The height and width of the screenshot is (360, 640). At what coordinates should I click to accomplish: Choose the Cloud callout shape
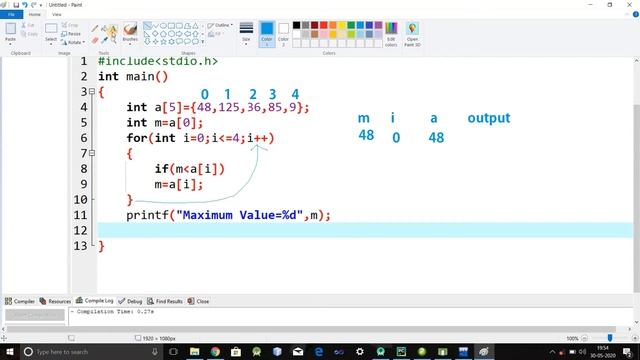click(x=196, y=41)
